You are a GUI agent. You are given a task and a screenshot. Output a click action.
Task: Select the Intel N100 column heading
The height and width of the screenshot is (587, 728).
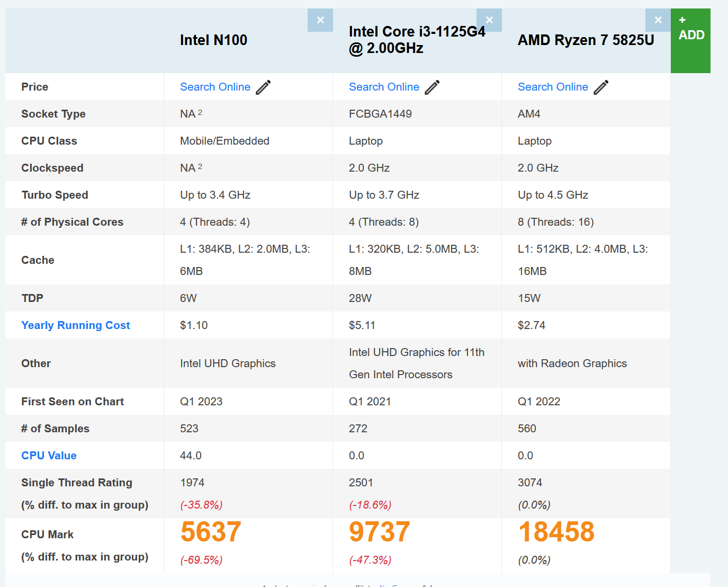click(x=213, y=40)
